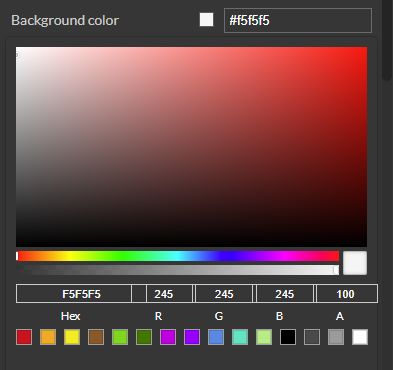This screenshot has width=393, height=370.
Task: Select the yellow preset color swatch
Action: pos(72,337)
